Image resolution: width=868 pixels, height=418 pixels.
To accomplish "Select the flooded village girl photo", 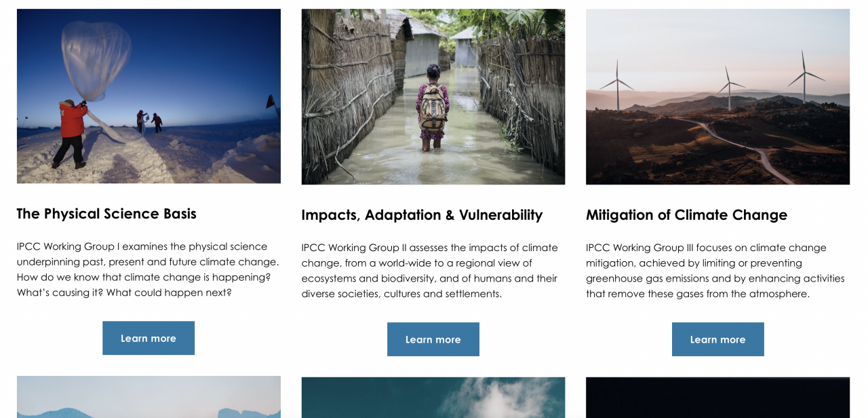I will click(x=433, y=96).
